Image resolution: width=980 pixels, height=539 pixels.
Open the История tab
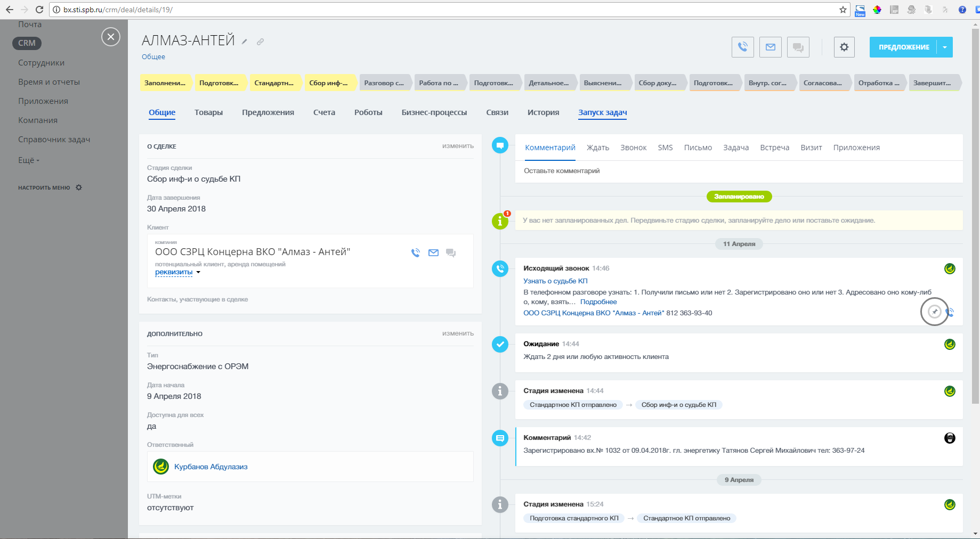click(x=543, y=112)
